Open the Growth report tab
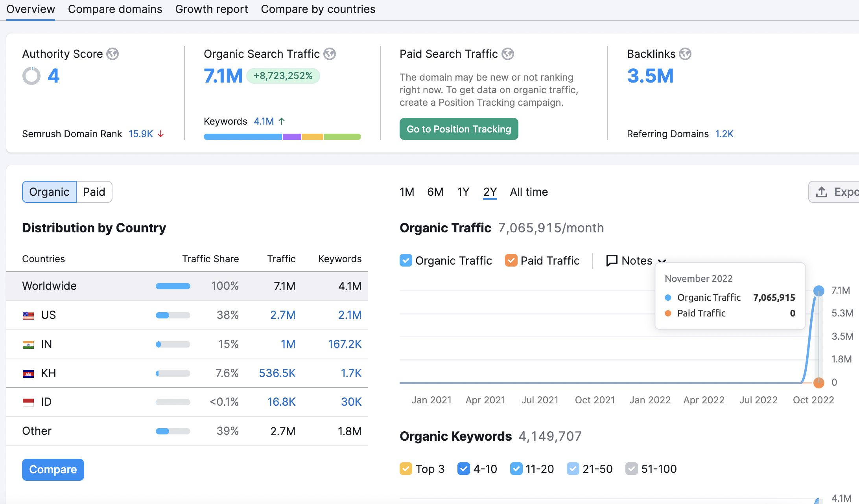 click(211, 9)
